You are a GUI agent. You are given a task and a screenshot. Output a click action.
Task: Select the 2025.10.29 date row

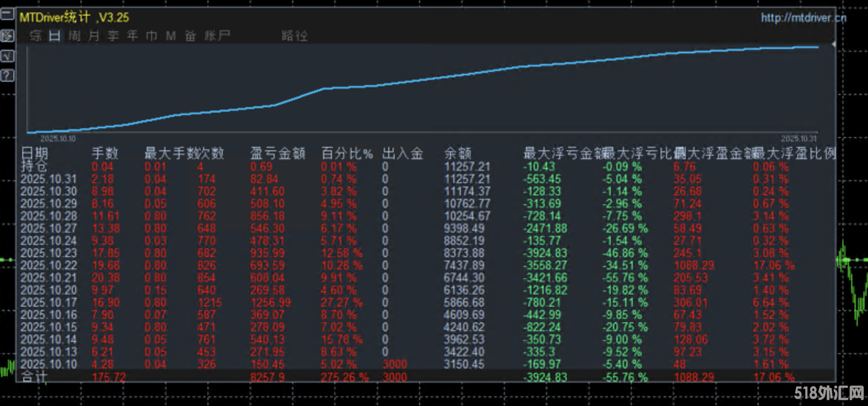[x=49, y=204]
